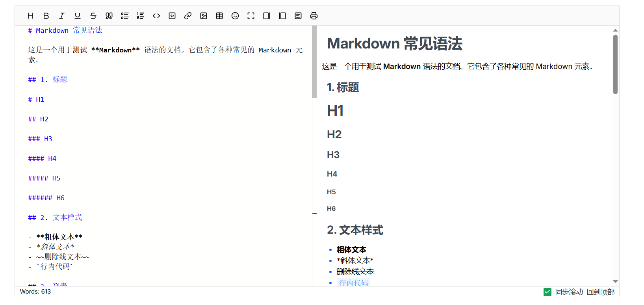The image size is (644, 305).
Task: Insert inline code
Action: click(x=156, y=16)
